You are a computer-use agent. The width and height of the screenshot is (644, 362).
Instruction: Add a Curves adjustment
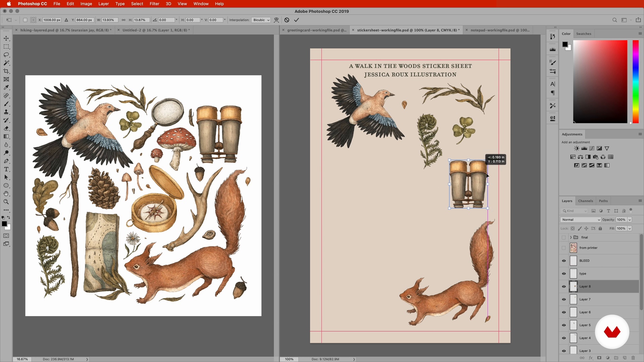[592, 148]
